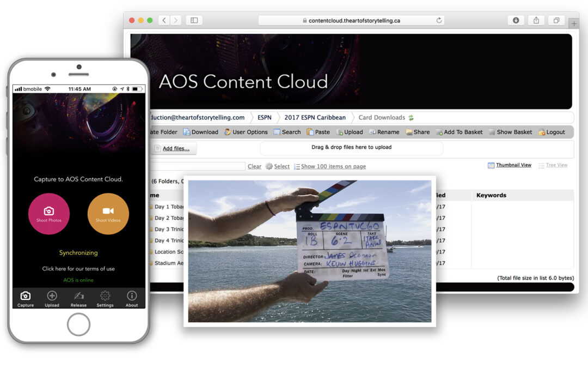Open the Card Downloads breadcrumb
Screen dimensions: 588x368
pos(382,118)
